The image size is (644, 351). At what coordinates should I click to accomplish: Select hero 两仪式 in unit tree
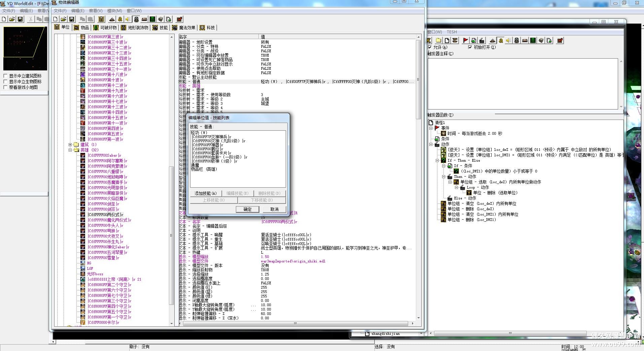click(105, 215)
